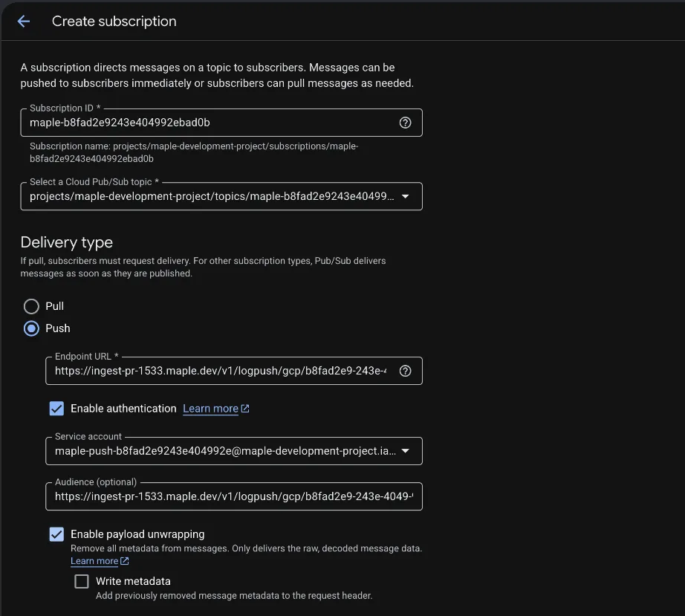The image size is (685, 616).
Task: Click 'A subscription directs messages' intro paragraph
Action: [x=217, y=76]
